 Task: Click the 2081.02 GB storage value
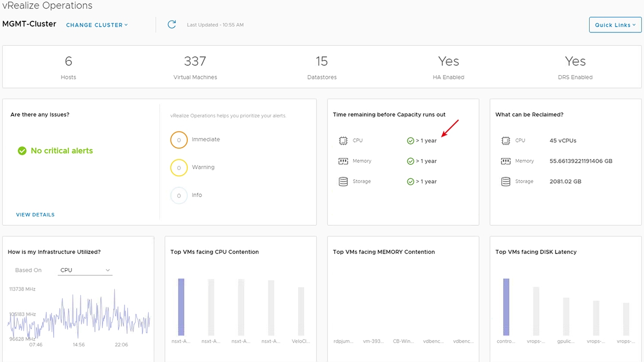coord(565,182)
